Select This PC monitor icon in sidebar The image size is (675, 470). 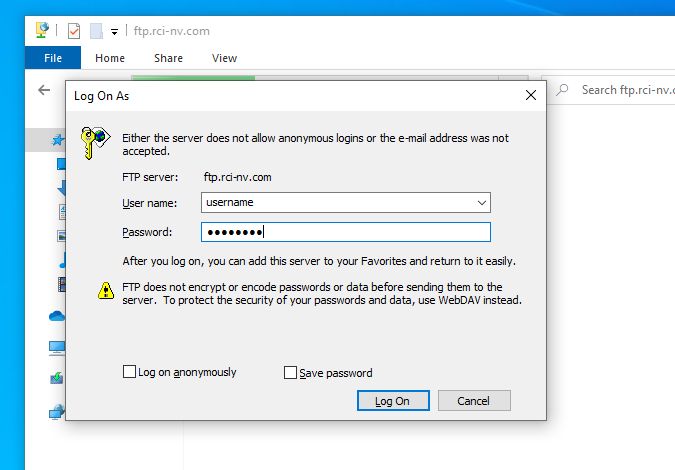(x=57, y=348)
